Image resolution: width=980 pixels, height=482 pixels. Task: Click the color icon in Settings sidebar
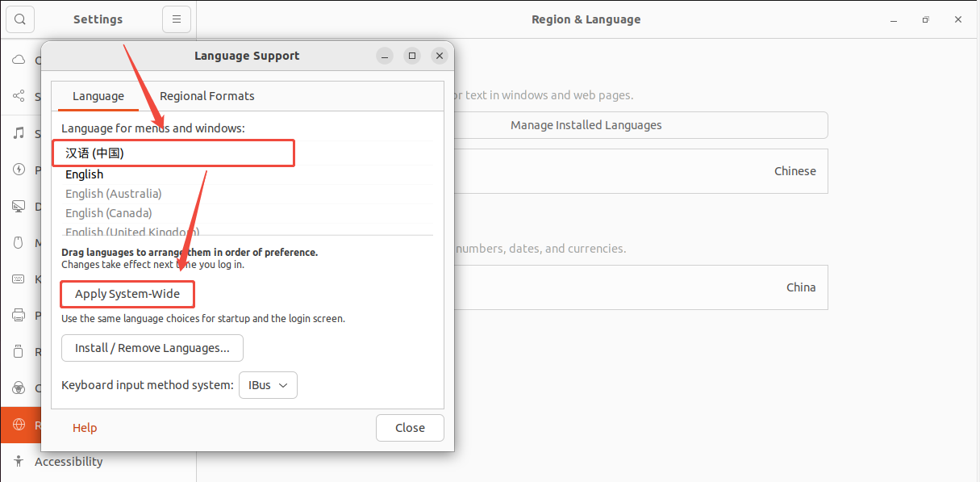point(19,388)
